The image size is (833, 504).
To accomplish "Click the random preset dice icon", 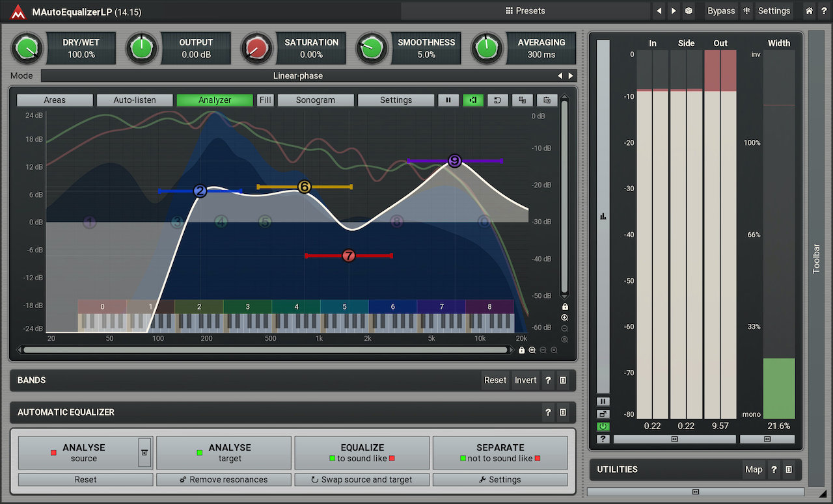I will click(x=689, y=11).
